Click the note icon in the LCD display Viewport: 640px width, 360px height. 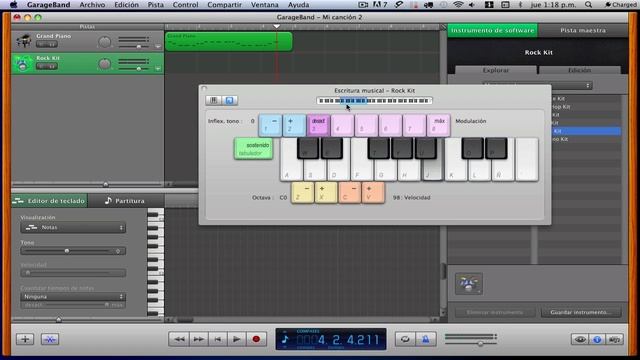coord(285,339)
